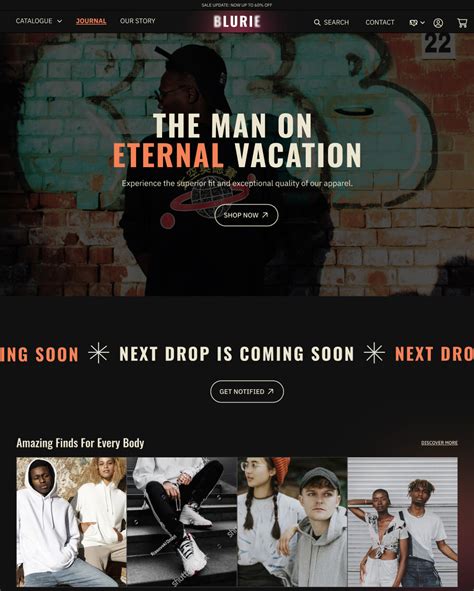Screen dimensions: 474x591
Task: Click the sale update announcement bar
Action: 237,5
